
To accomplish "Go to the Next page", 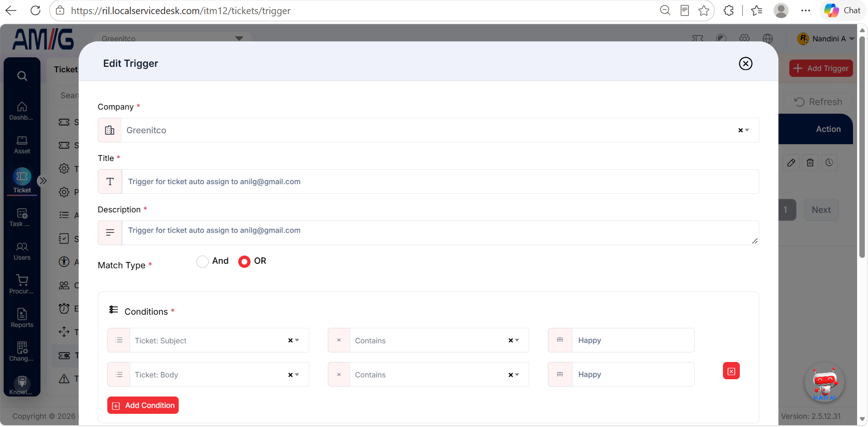I will (x=821, y=210).
